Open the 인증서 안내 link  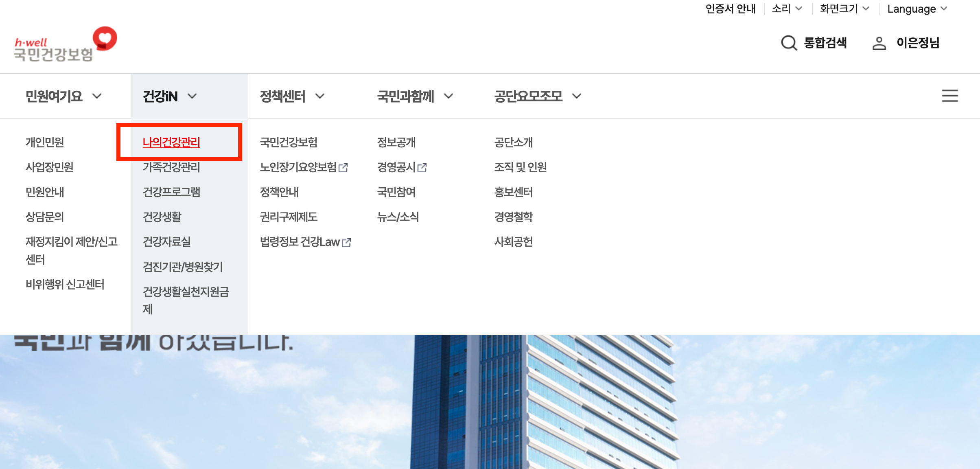click(730, 9)
